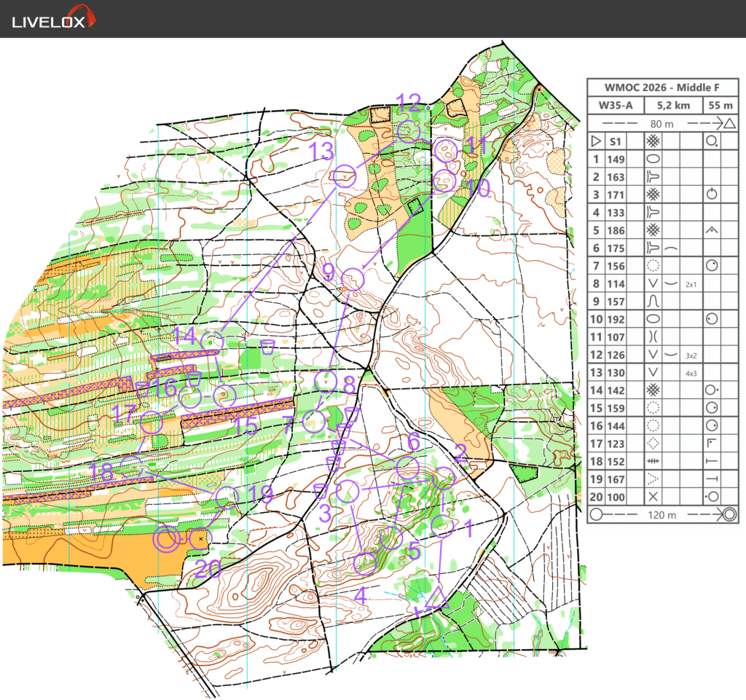746x700 pixels.
Task: Click map label number 16
Action: (x=164, y=388)
